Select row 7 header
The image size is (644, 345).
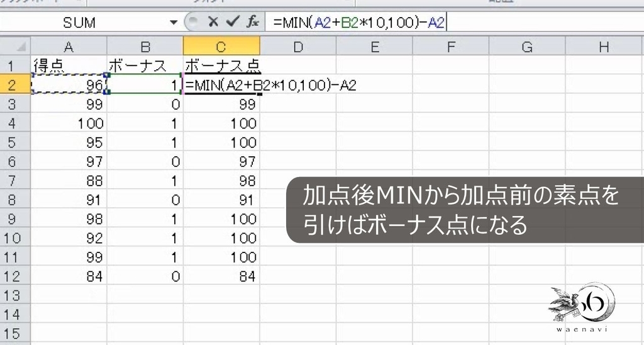[x=15, y=181]
